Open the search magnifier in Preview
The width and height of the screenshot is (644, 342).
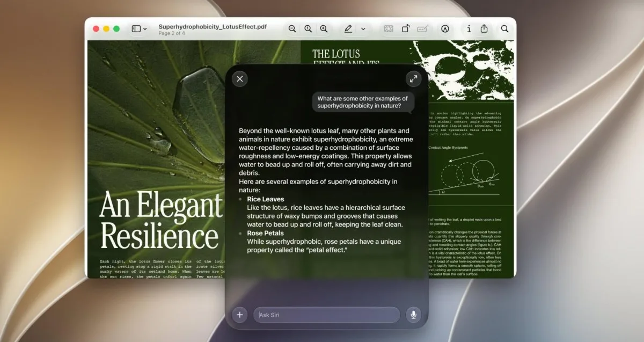point(504,29)
